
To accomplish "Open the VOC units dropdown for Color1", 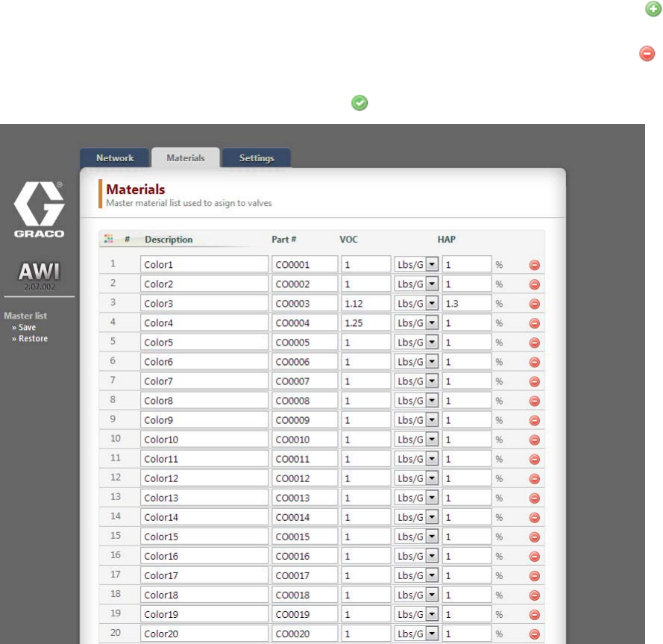I will point(416,264).
